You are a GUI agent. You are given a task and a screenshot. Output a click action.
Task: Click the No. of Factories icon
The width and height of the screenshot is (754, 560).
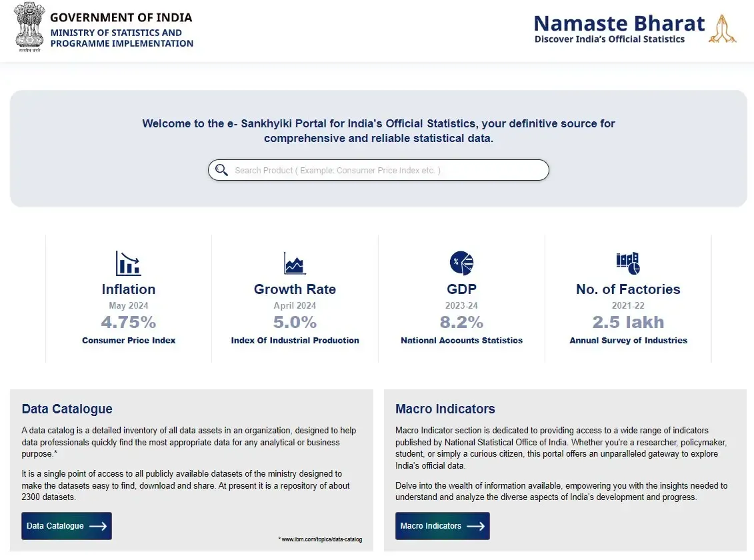click(x=627, y=263)
